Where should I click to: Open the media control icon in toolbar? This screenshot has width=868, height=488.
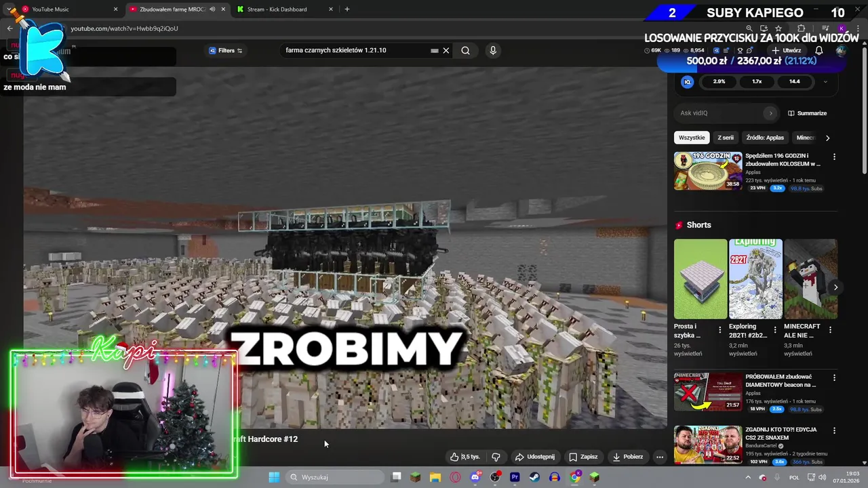click(825, 28)
